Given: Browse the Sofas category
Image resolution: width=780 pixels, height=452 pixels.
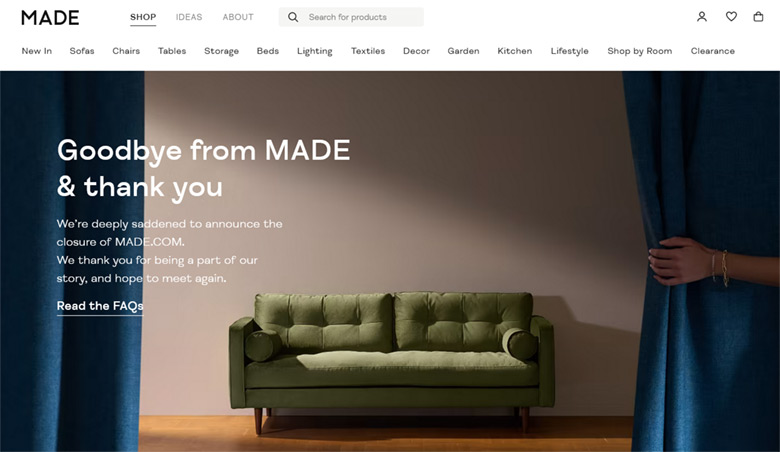Looking at the screenshot, I should point(82,51).
